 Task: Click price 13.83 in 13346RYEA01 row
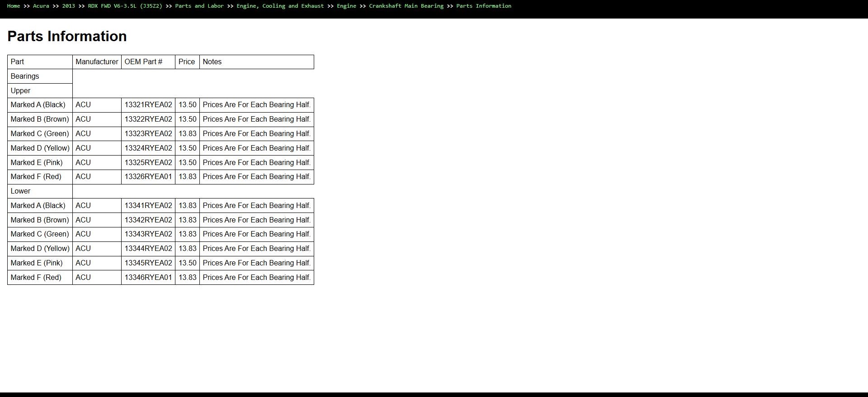(x=188, y=278)
